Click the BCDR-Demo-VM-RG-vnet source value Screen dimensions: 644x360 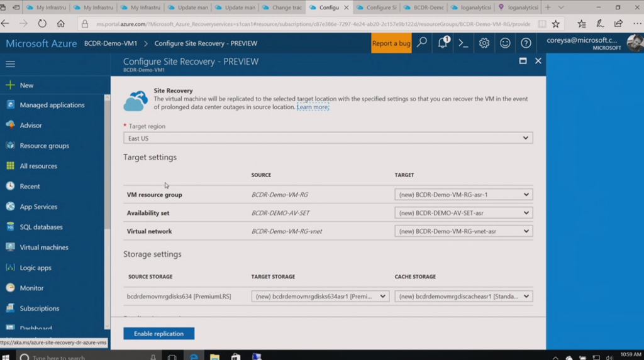(x=287, y=231)
